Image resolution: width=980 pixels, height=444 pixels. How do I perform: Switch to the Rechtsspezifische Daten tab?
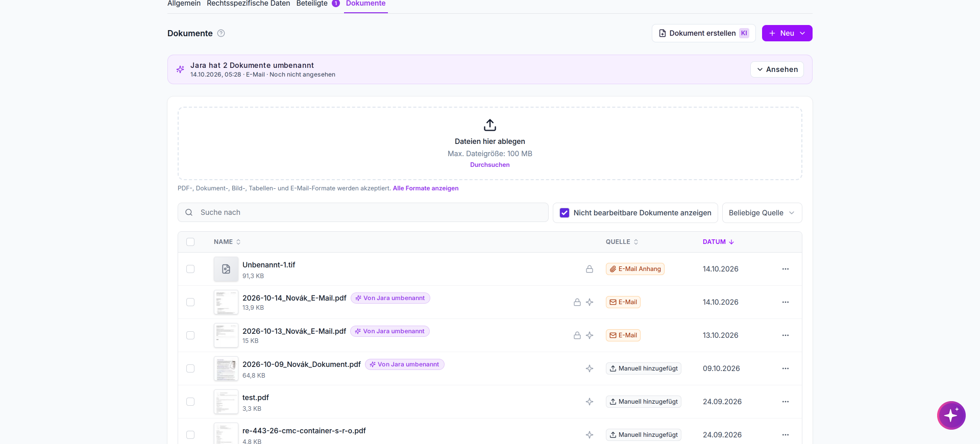coord(248,4)
